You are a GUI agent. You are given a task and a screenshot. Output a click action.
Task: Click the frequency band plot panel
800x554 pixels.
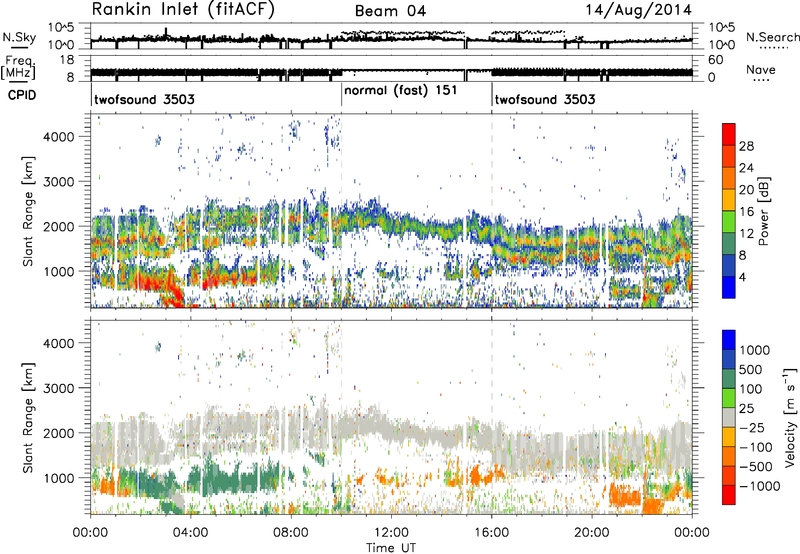tap(391, 68)
